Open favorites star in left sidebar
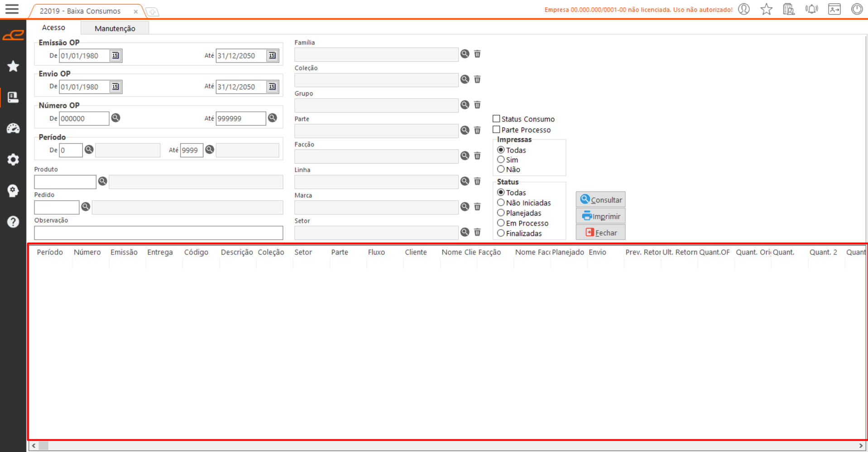This screenshot has height=452, width=868. (x=13, y=67)
